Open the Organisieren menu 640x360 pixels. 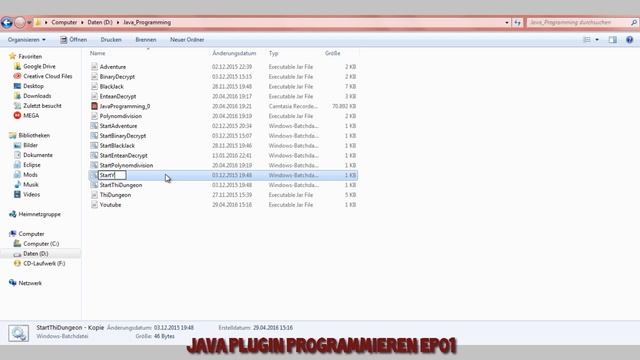27,40
